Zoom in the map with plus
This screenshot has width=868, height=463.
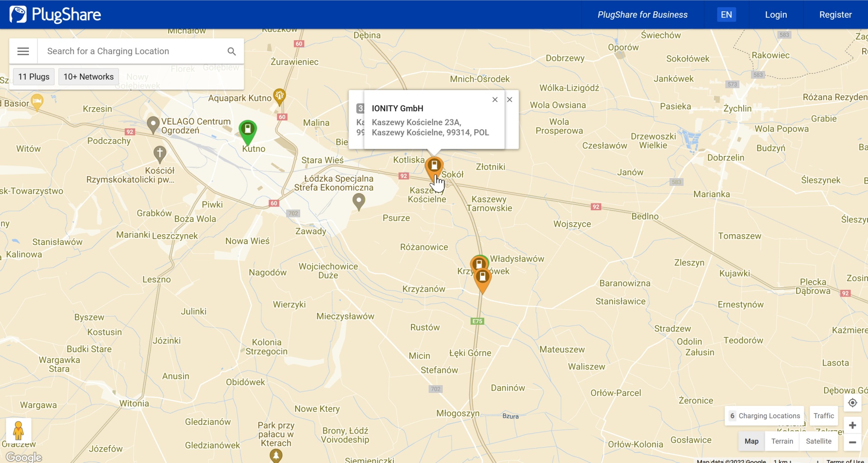[x=852, y=425]
